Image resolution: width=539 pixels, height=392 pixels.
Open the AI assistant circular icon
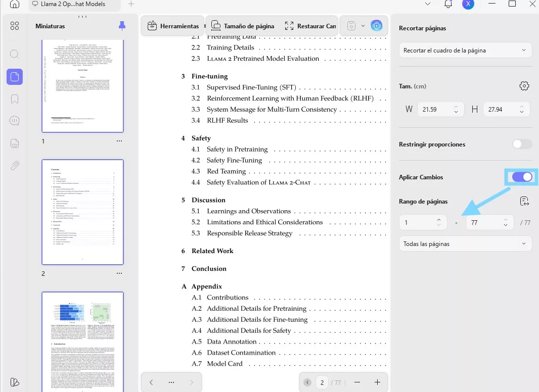click(376, 26)
